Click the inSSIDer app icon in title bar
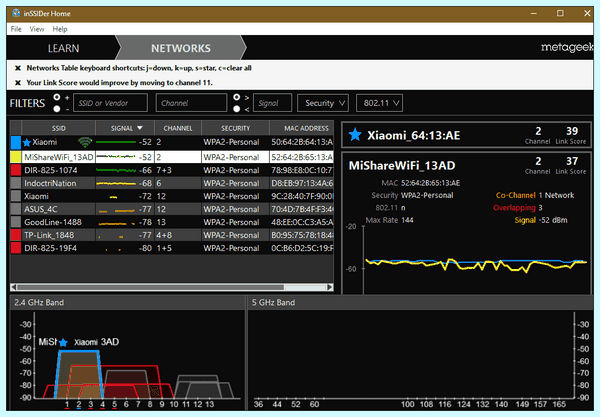Viewport: 600px width, 417px height. pos(16,13)
